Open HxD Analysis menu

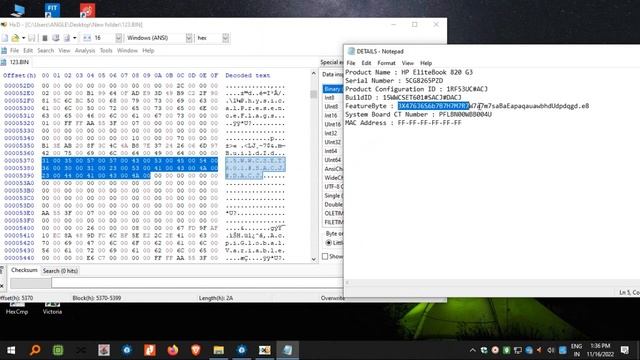(x=85, y=51)
